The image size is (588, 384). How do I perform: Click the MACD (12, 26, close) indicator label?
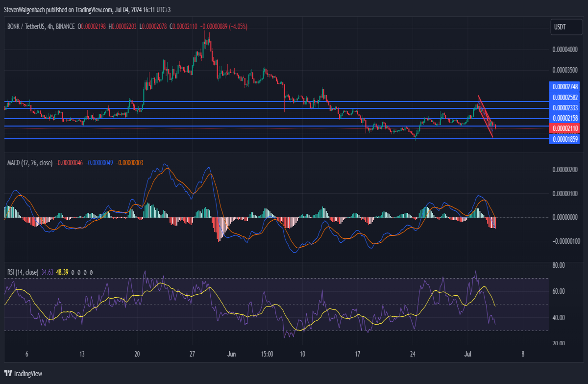(30, 162)
